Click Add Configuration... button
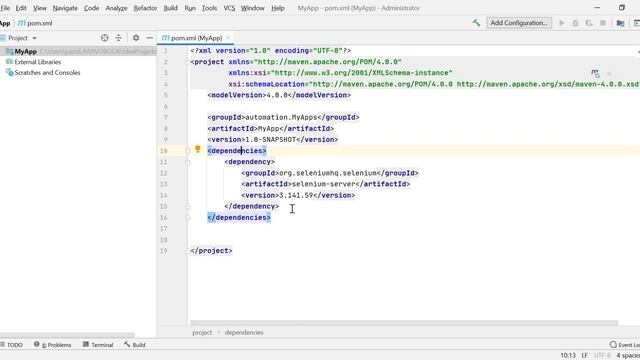 pos(519,23)
